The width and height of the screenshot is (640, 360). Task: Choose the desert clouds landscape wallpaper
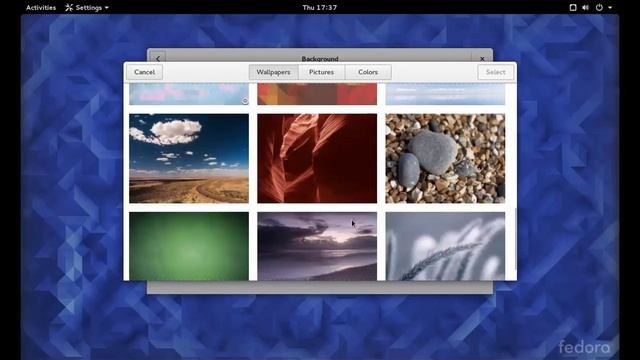[x=189, y=158]
